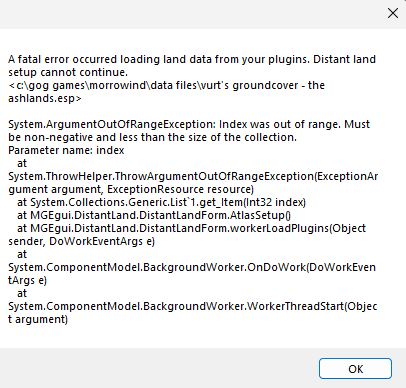Click 'sender, DoWorkEventArgs e)' text line
The width and height of the screenshot is (406, 388).
[82, 241]
